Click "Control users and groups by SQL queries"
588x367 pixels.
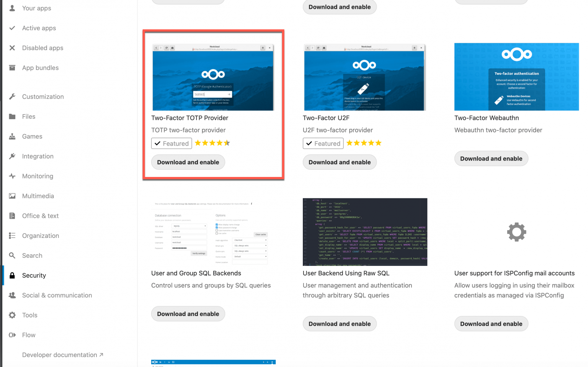[x=211, y=285]
